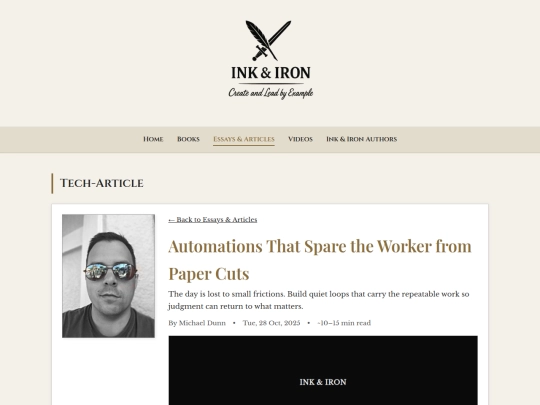Click the article title heading
The width and height of the screenshot is (540, 405).
[x=320, y=260]
